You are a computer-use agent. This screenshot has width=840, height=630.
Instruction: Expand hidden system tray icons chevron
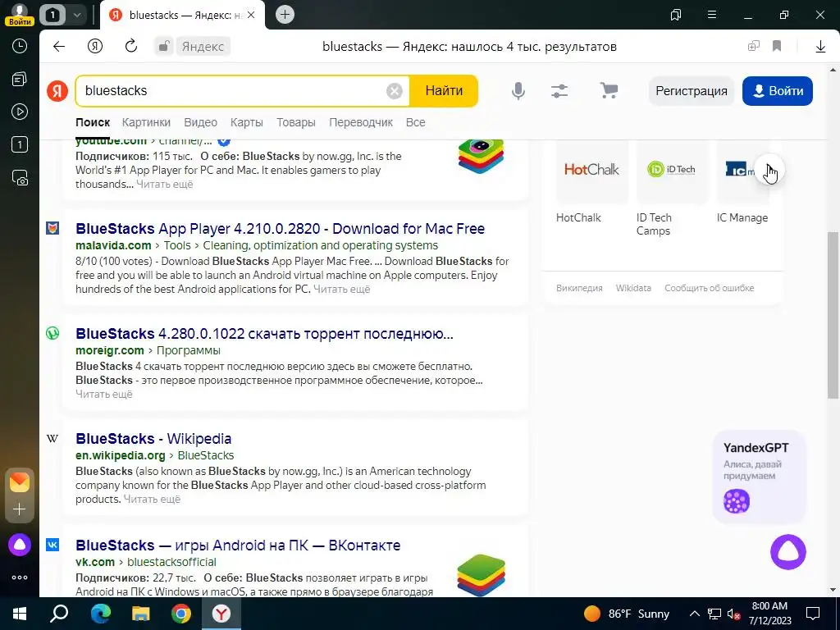694,614
